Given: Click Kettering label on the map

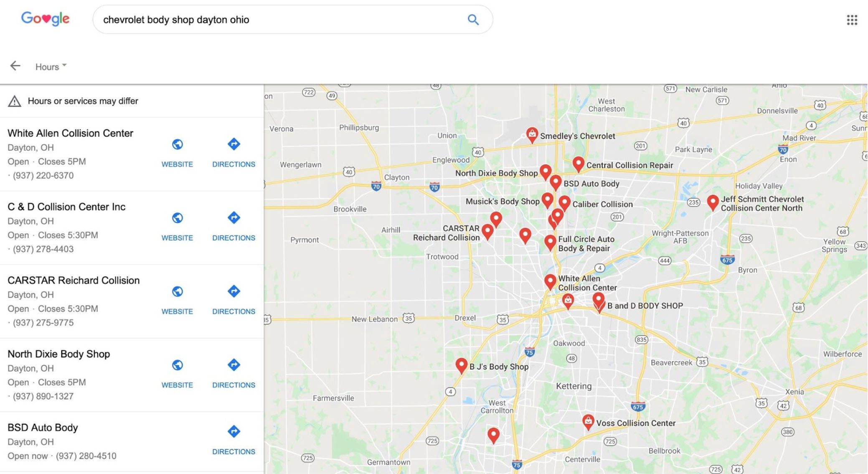Looking at the screenshot, I should (574, 386).
